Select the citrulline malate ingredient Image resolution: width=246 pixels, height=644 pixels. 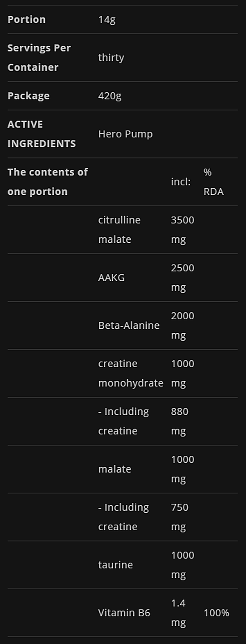pyautogui.click(x=119, y=230)
